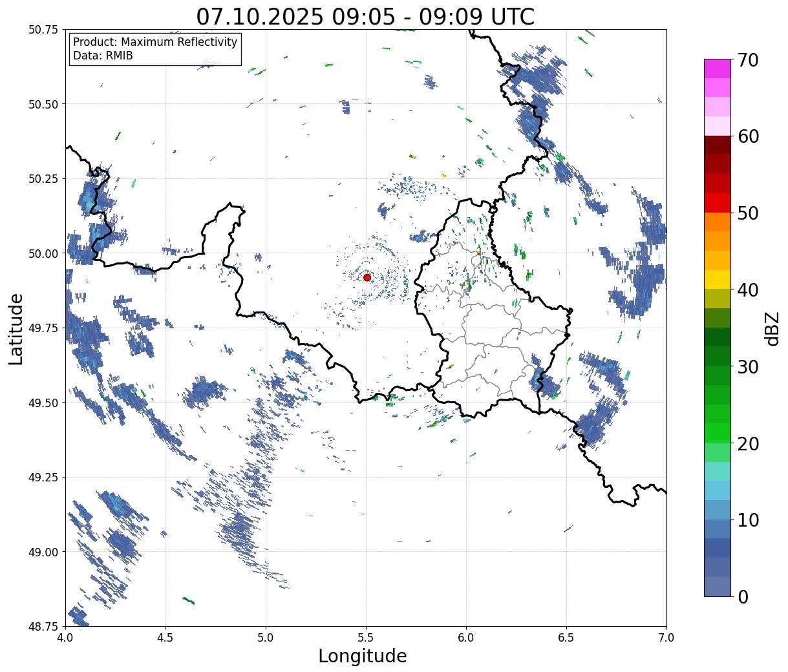Click the 'Data: RMIB' text
788x672 pixels.
[103, 56]
